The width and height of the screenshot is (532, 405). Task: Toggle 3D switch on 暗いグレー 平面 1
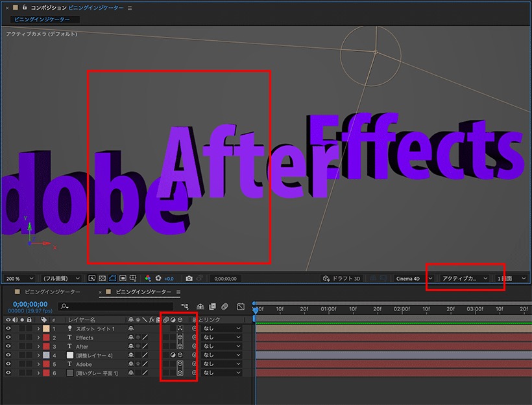pyautogui.click(x=180, y=373)
